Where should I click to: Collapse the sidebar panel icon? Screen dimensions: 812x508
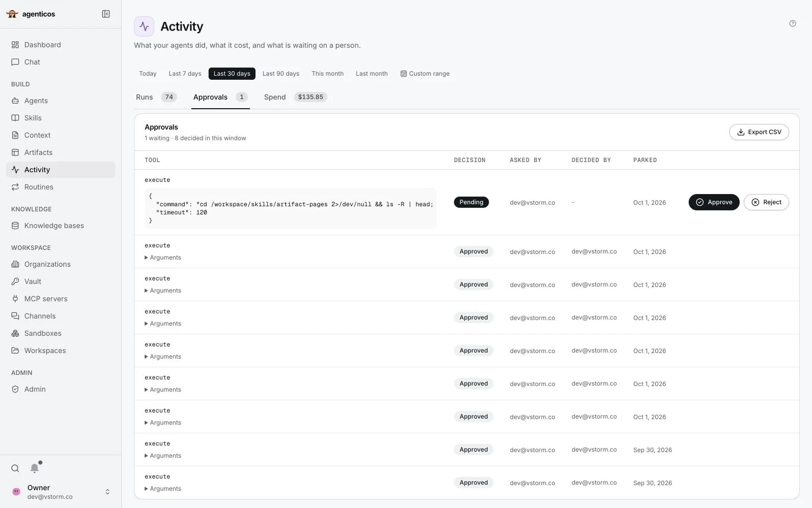106,14
